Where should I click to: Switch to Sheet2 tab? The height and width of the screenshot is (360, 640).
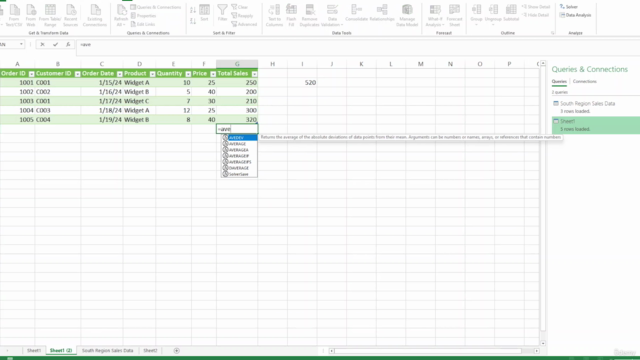(150, 351)
